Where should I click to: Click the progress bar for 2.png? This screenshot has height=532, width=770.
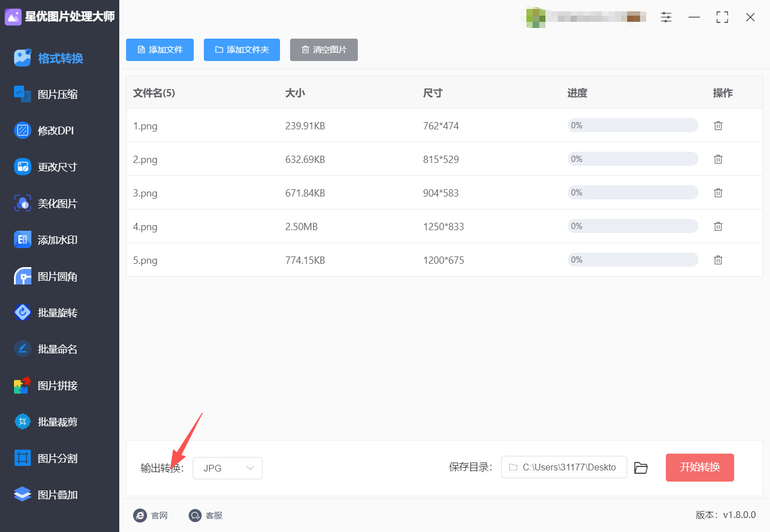(633, 159)
